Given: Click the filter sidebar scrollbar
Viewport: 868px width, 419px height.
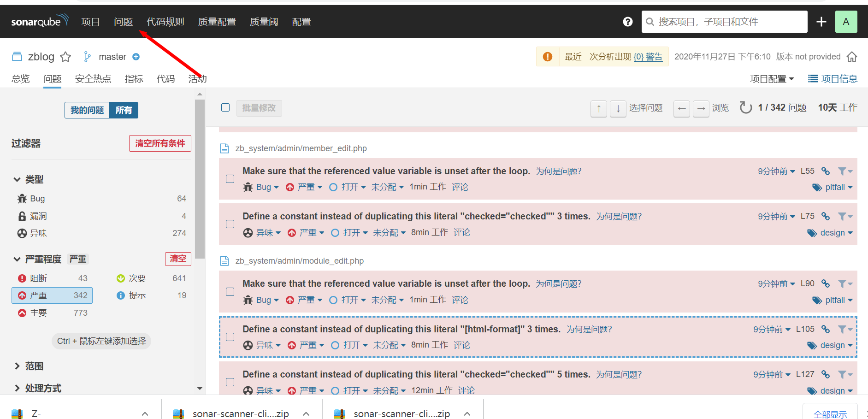Looking at the screenshot, I should point(200,178).
